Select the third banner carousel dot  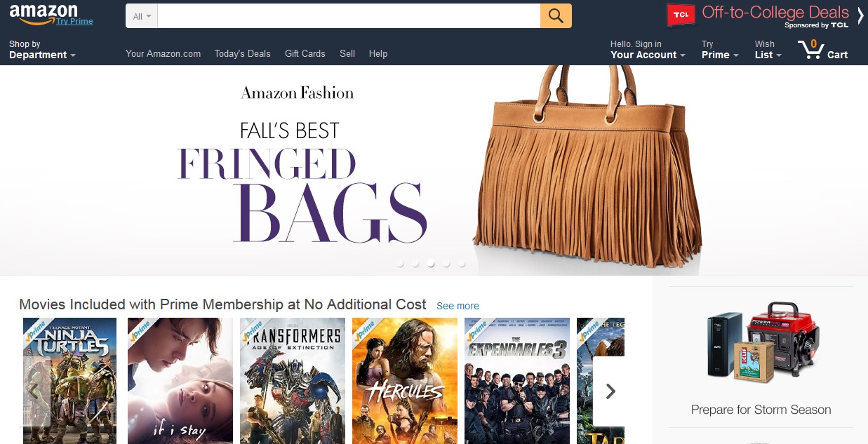coord(430,264)
